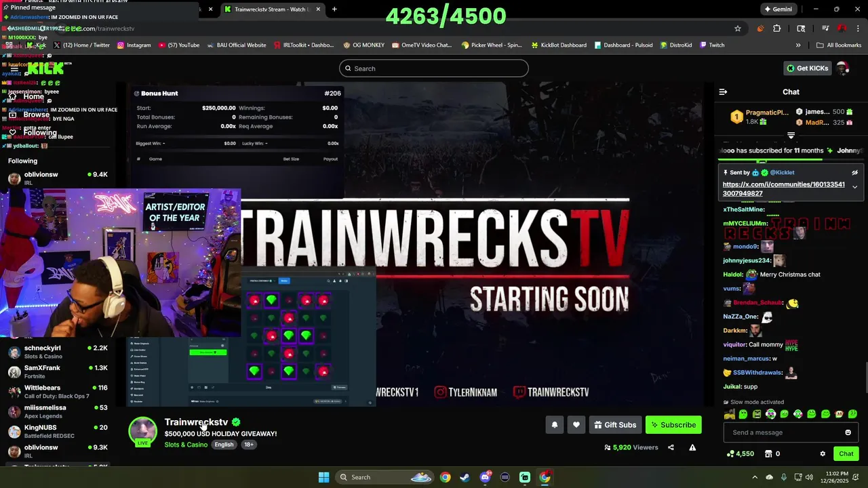Open the x.com communities link in chat
The image size is (868, 488).
click(x=784, y=189)
